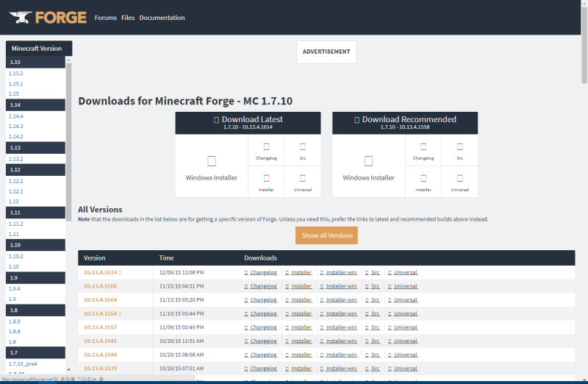
Task: Collapse the 1.9 version group header
Action: click(x=35, y=278)
